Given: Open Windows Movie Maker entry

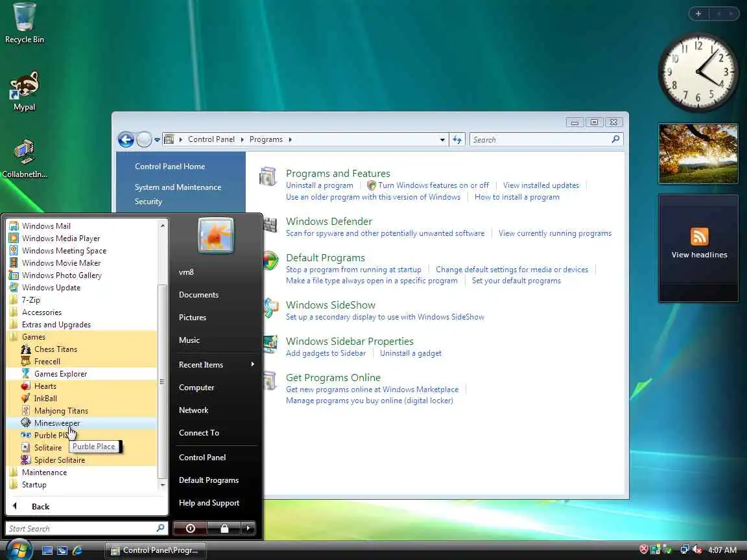Looking at the screenshot, I should 61,263.
